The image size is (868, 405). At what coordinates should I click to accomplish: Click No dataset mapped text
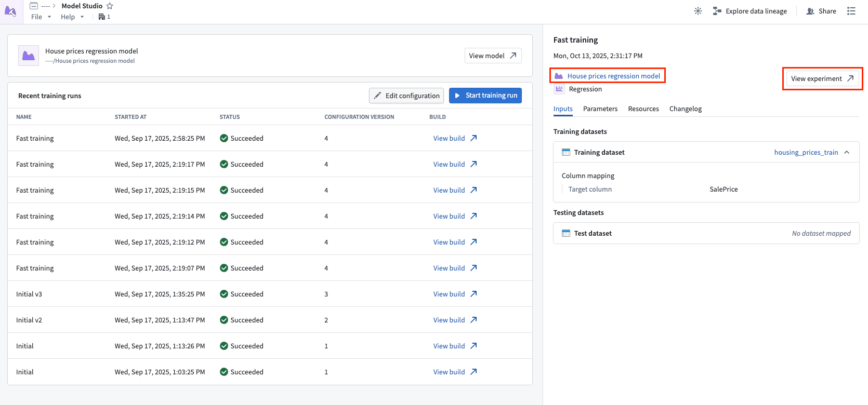pos(821,233)
